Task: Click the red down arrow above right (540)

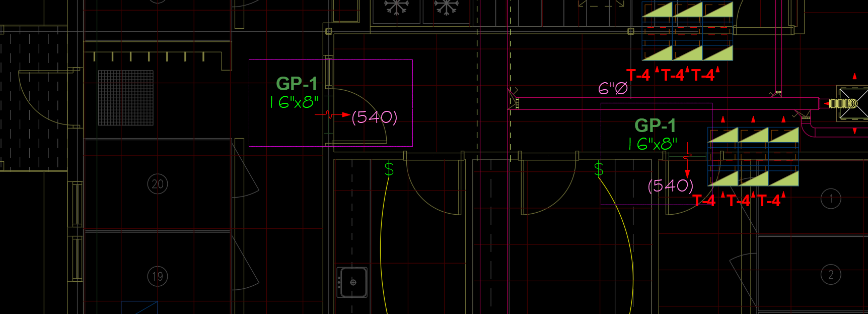Action: pos(687,173)
